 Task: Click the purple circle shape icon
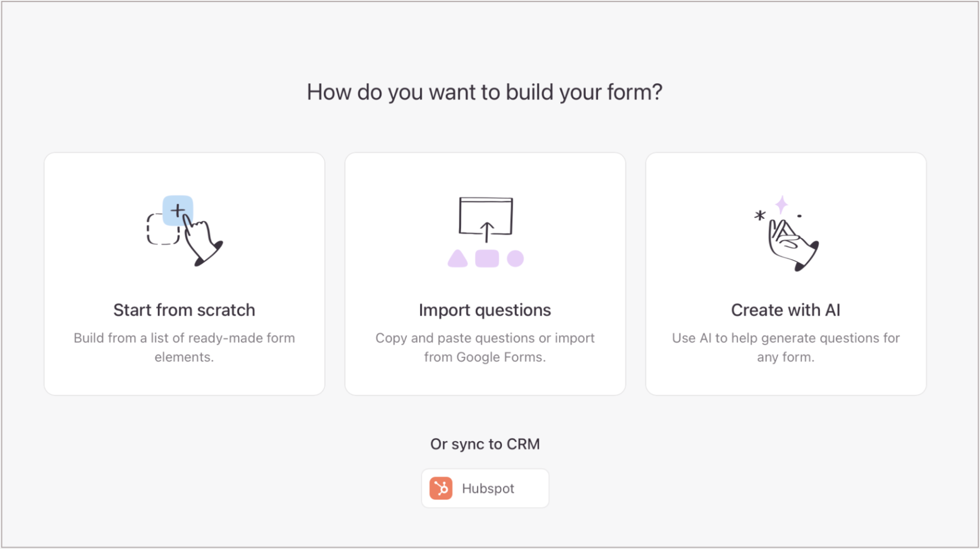pos(515,259)
